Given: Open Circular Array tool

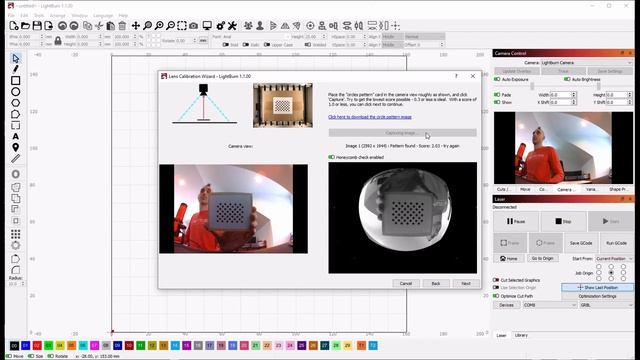Looking at the screenshot, I should [x=16, y=245].
